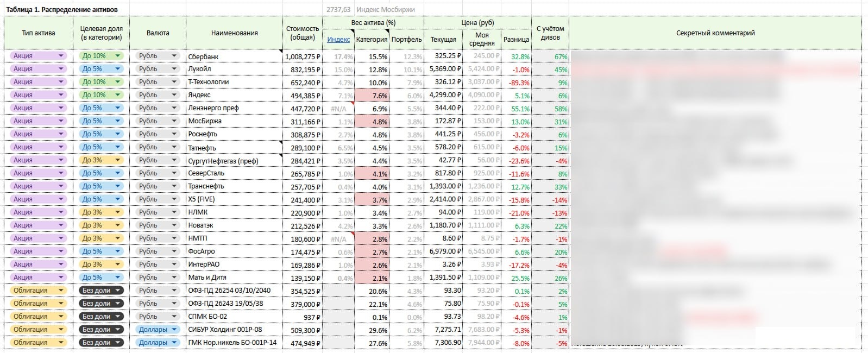Open asset type dropdown for ОФЗ-ПД 26254 bond

coord(38,291)
